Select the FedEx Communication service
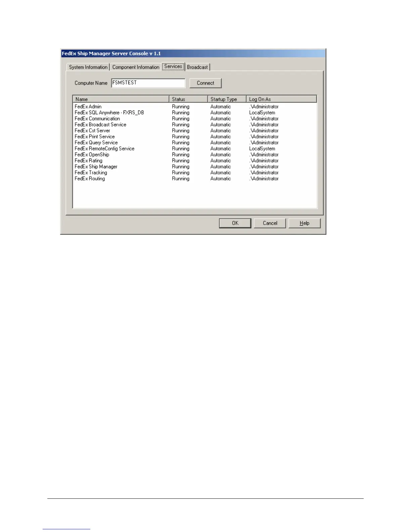 point(195,119)
